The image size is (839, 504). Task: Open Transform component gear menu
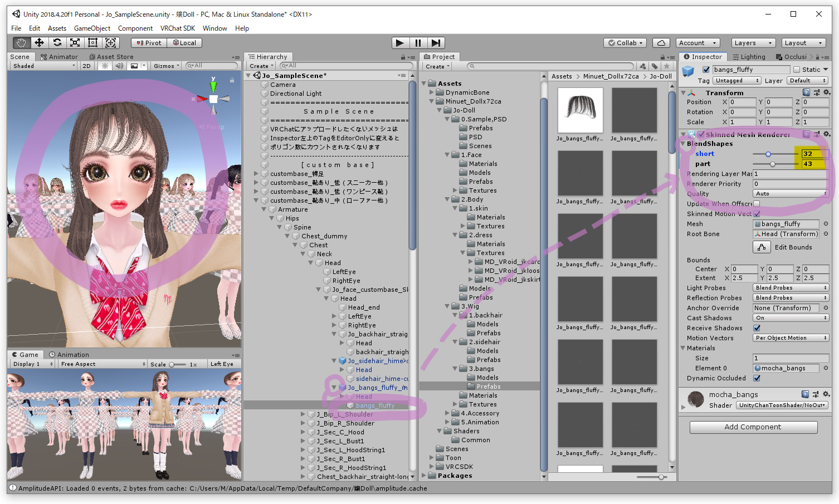pyautogui.click(x=827, y=92)
